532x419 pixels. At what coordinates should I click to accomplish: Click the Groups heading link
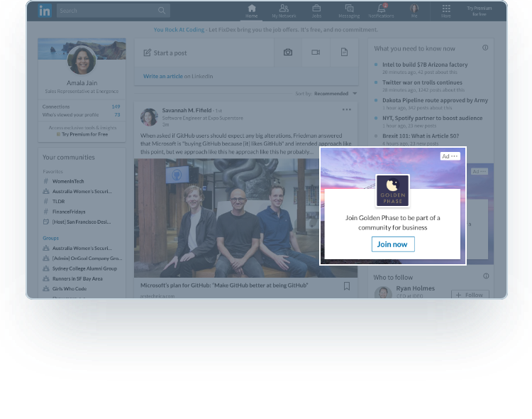(x=50, y=238)
